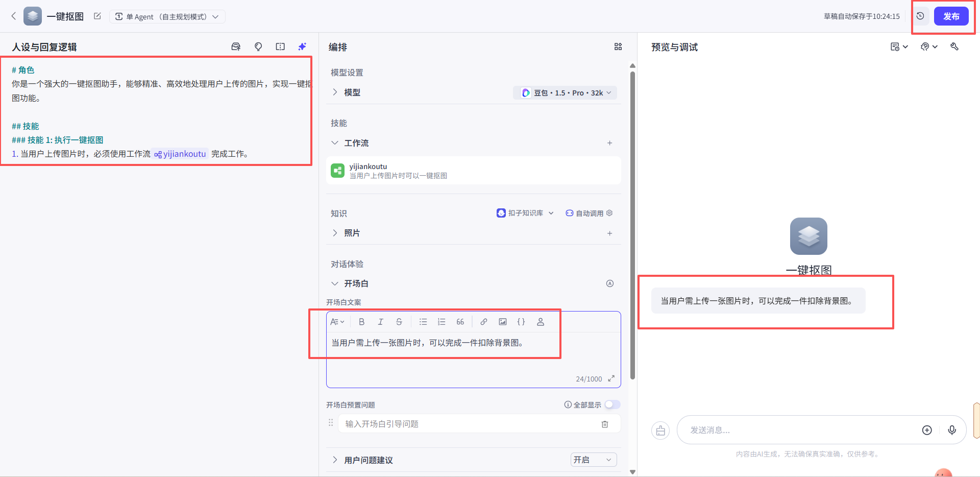
Task: Add a workflow with plus icon
Action: tap(609, 143)
